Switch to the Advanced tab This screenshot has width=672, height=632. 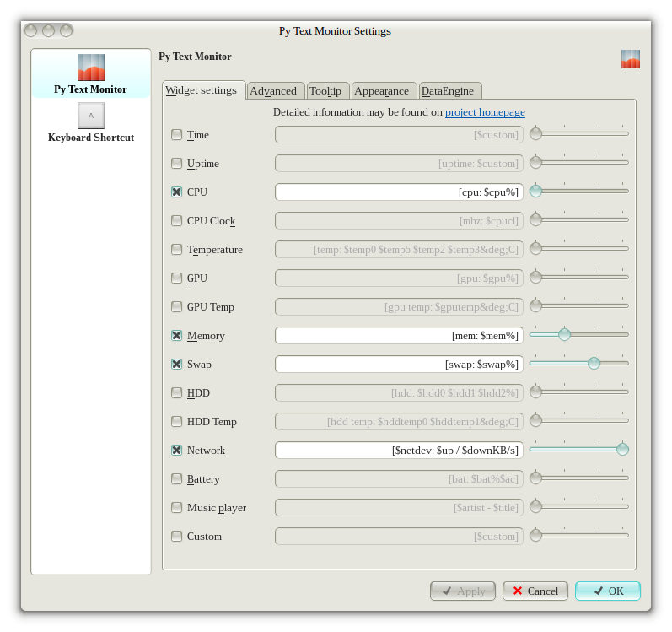pos(273,91)
